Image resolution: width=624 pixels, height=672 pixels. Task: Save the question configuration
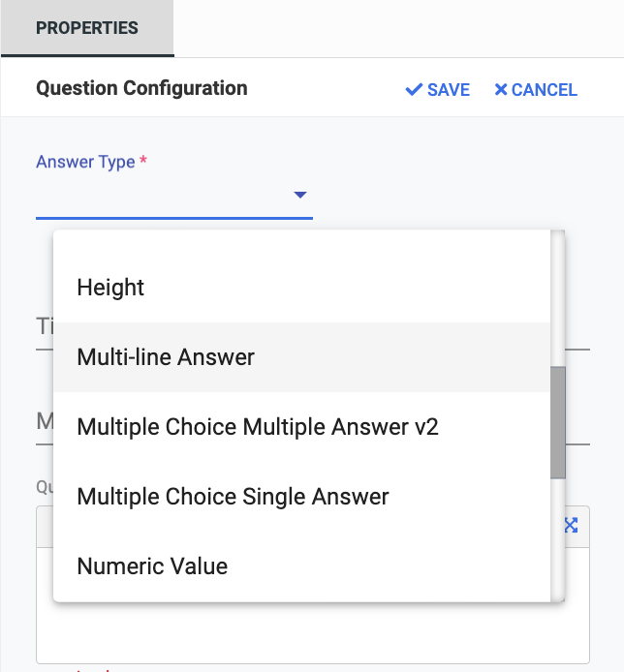click(438, 90)
